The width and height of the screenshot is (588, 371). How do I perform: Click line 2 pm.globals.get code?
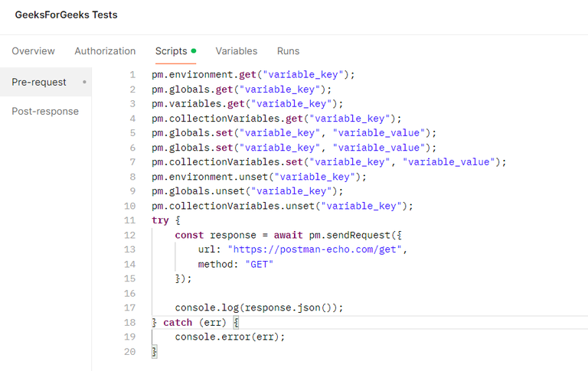coord(241,89)
